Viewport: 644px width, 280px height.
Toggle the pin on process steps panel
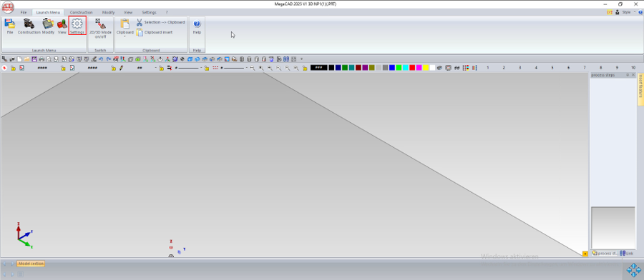click(x=627, y=75)
